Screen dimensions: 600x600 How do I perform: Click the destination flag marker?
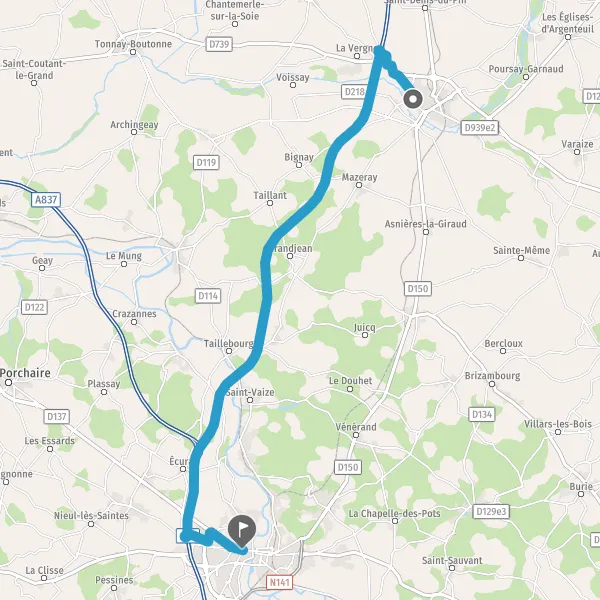coord(242,530)
